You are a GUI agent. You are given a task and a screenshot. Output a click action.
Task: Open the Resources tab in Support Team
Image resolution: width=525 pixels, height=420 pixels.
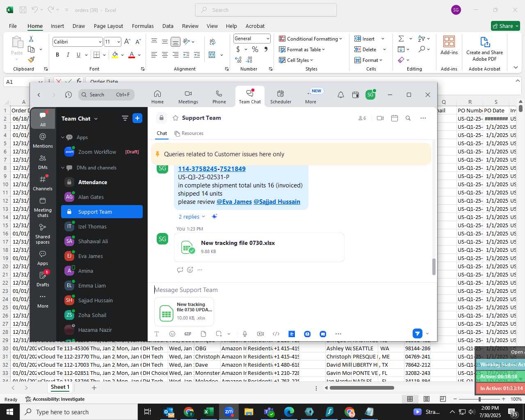189,133
